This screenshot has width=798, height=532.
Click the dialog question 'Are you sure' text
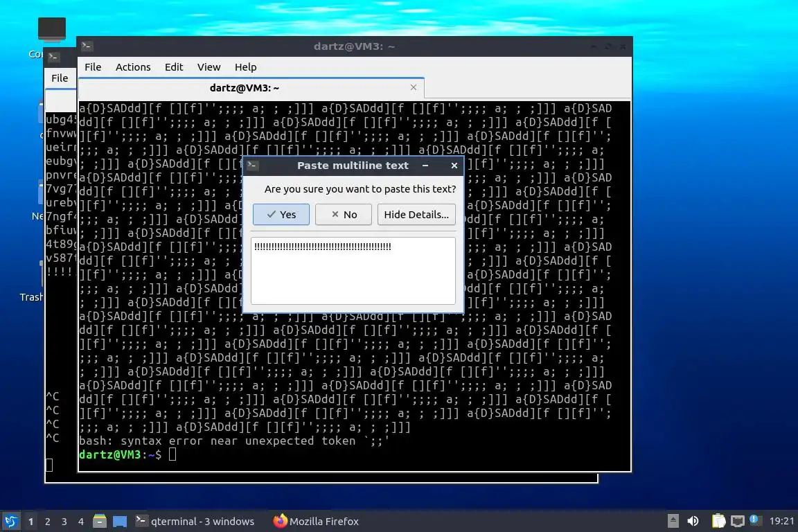(360, 189)
